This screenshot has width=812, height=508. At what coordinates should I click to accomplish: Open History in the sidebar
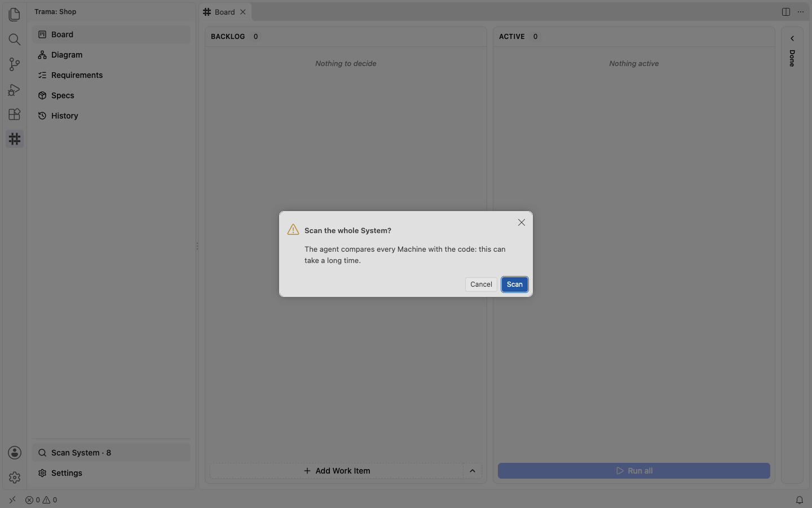point(111,116)
